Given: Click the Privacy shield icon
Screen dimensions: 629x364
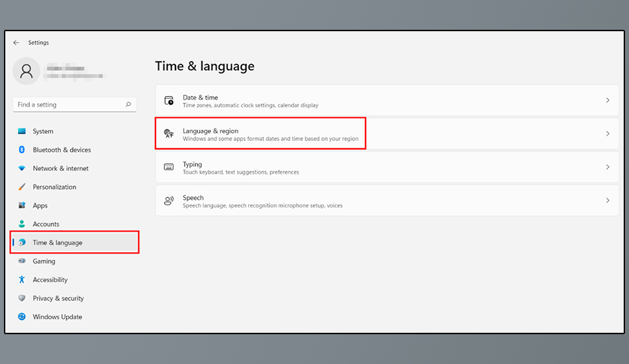Looking at the screenshot, I should click(x=22, y=298).
